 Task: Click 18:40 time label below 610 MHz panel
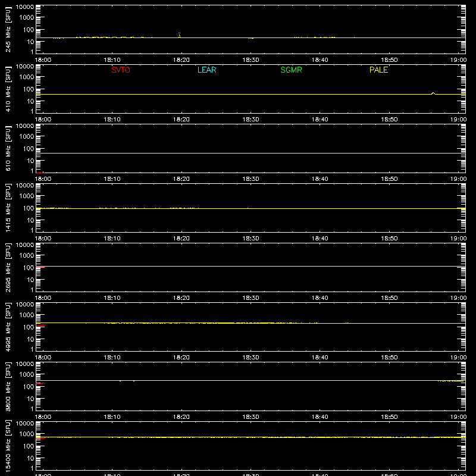(x=320, y=179)
